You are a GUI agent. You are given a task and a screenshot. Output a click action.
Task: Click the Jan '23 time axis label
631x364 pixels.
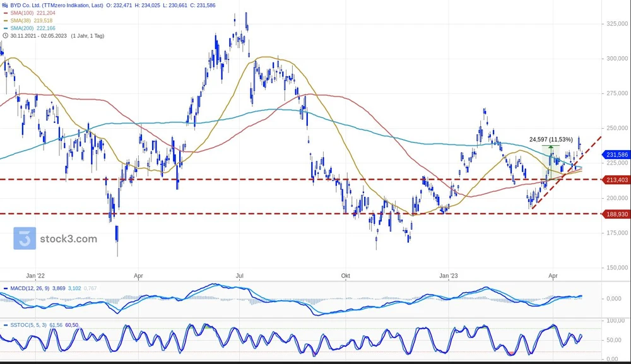click(448, 276)
